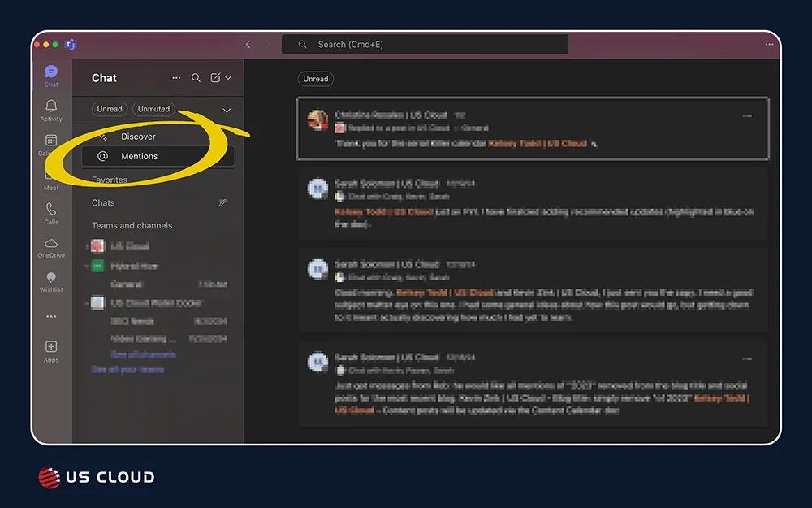Image resolution: width=812 pixels, height=508 pixels.
Task: Toggle the Unmuted filter chip
Action: tap(153, 109)
